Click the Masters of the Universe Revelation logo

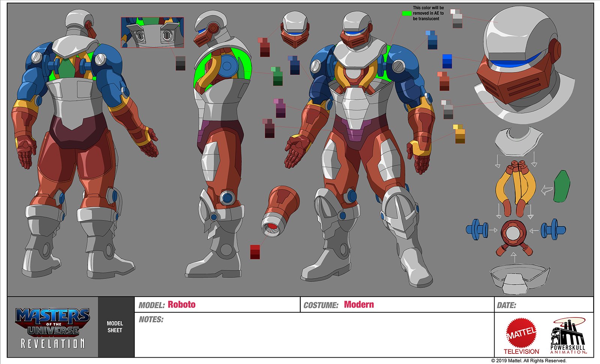click(x=52, y=328)
